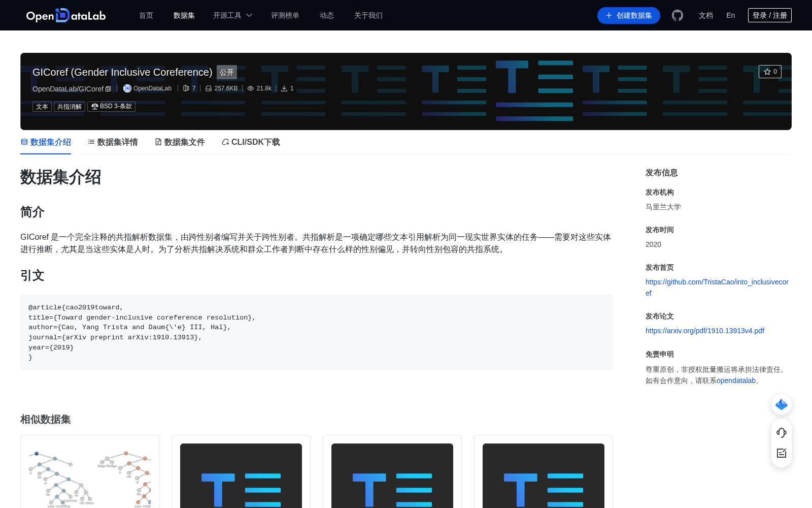This screenshot has width=812, height=508.
Task: Click the 公开 badge
Action: click(x=227, y=72)
